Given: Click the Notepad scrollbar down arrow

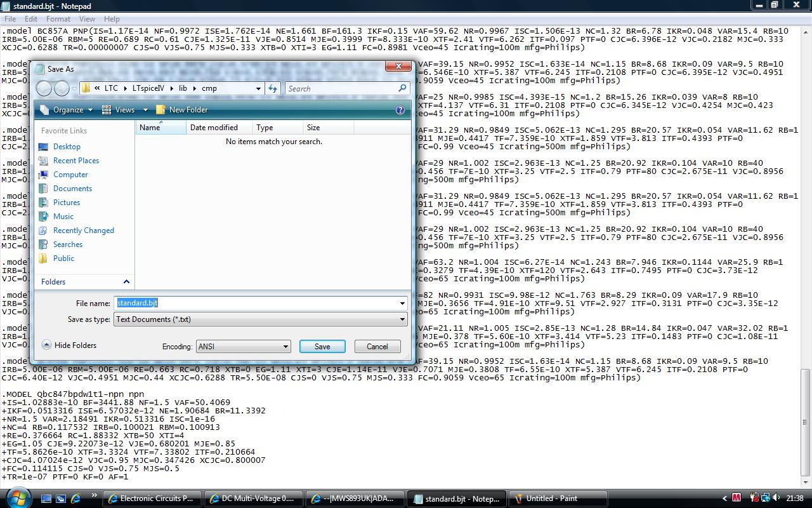Looking at the screenshot, I should click(806, 483).
